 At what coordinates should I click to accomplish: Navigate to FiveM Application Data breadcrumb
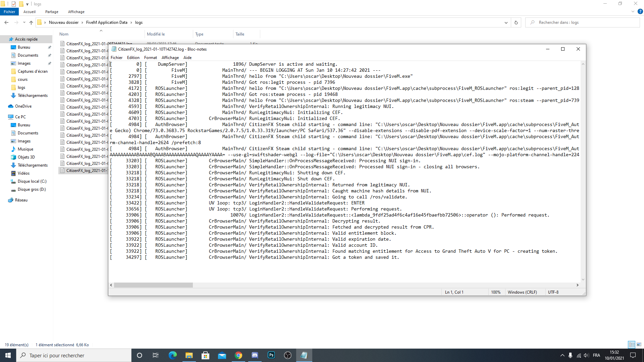(x=107, y=22)
